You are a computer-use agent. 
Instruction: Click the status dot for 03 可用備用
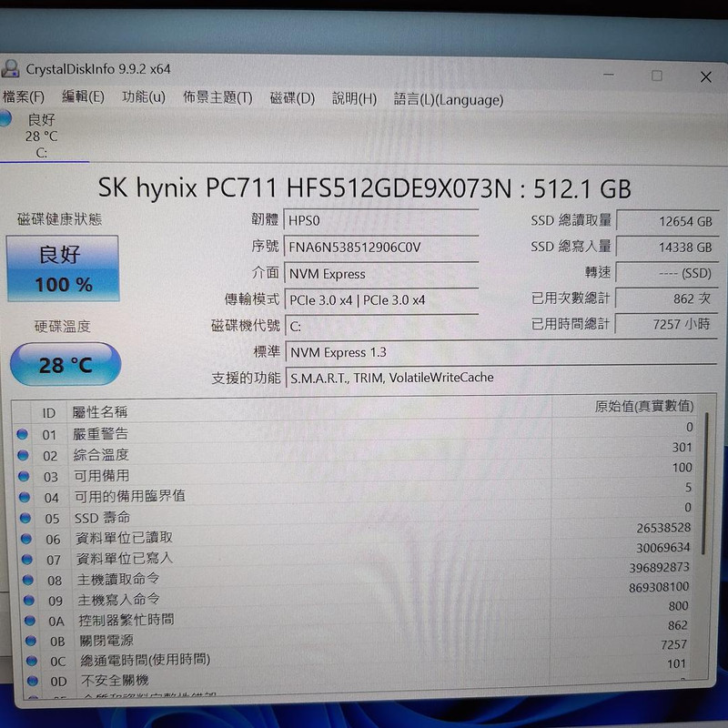click(x=24, y=476)
